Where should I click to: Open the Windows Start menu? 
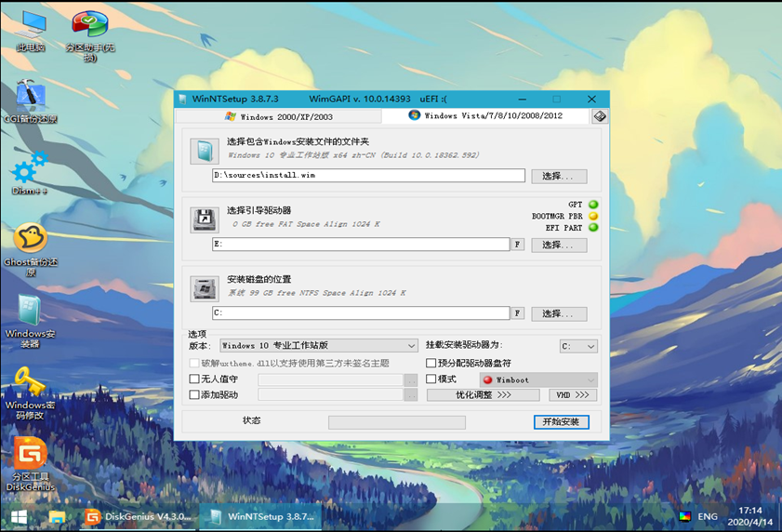(19, 517)
